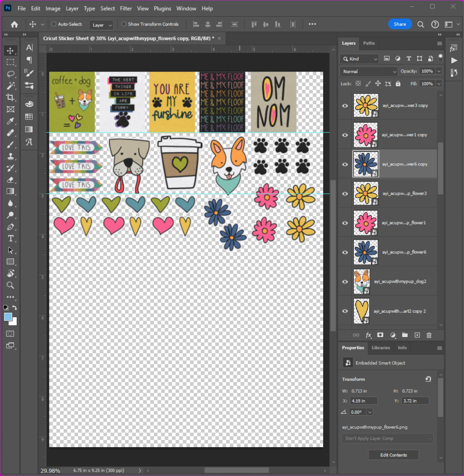Click the X position input field
The image size is (464, 476).
tap(364, 401)
